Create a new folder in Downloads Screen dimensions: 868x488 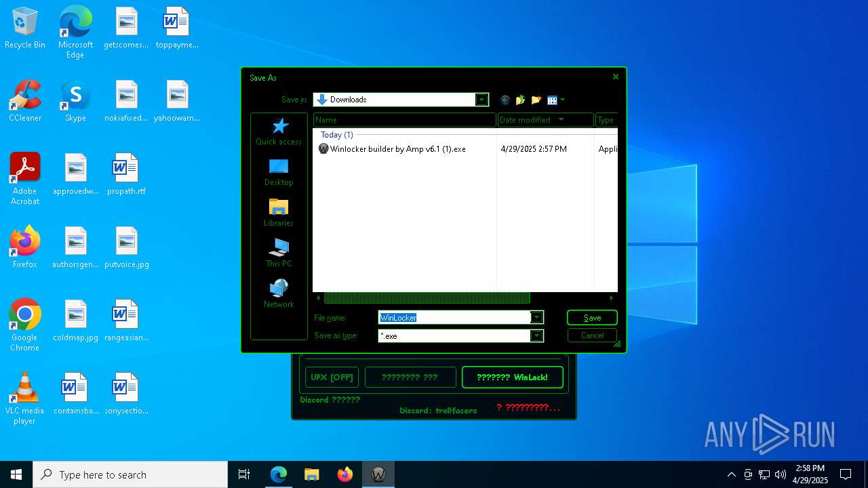tap(536, 100)
